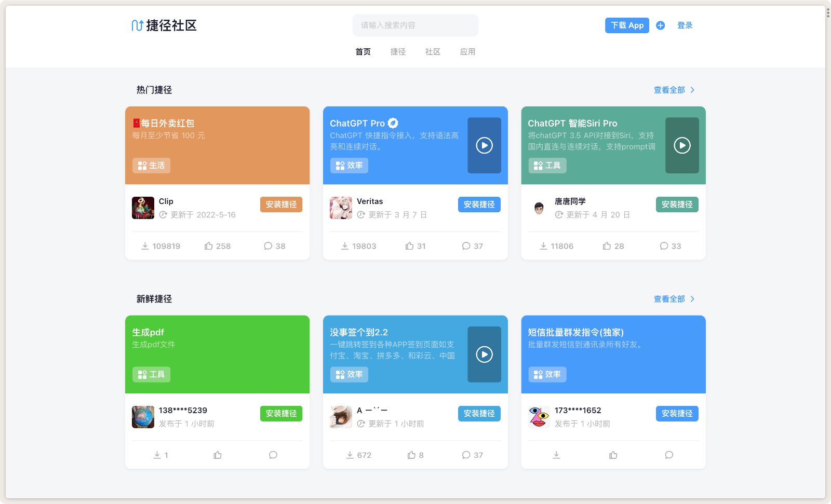
Task: Install the 短信批量群发指令 shortcut
Action: [x=677, y=414]
